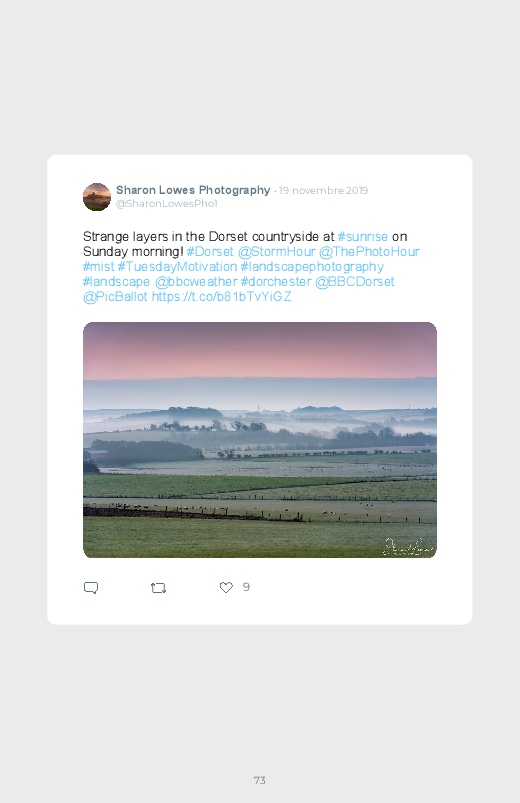
Task: Visit @BBCDorset mention
Action: [355, 282]
